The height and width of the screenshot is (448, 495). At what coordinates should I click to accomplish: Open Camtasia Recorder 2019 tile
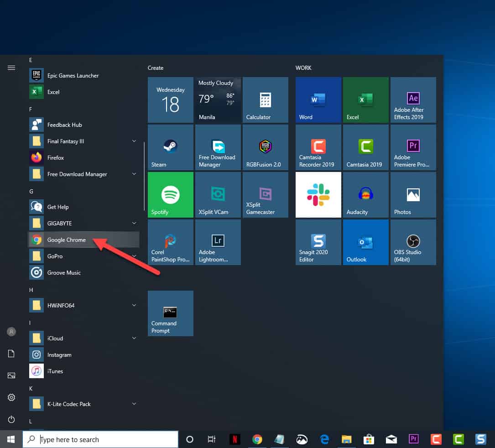tap(318, 147)
